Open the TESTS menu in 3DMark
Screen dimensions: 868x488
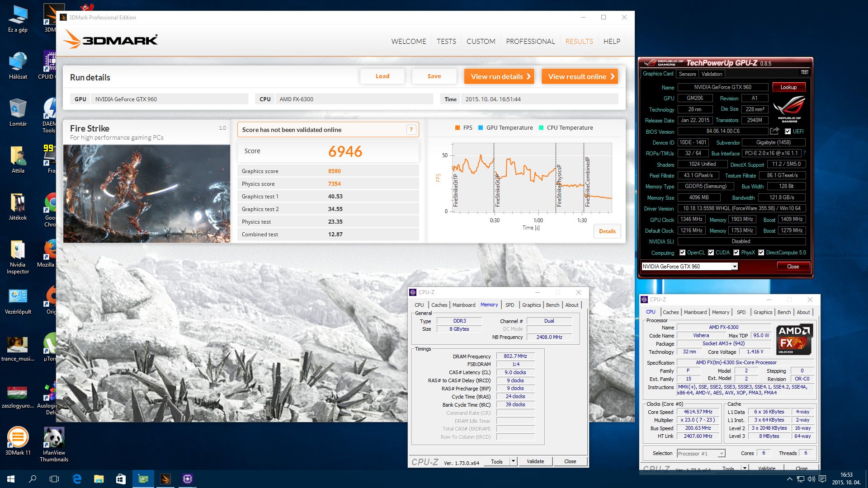click(x=446, y=41)
